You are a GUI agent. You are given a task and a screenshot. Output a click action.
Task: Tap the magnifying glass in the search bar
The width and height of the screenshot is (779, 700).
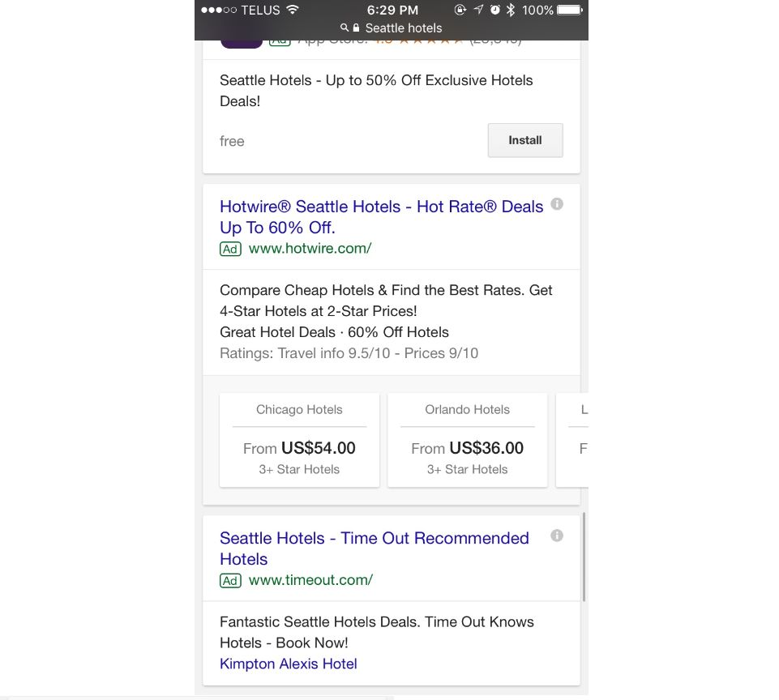344,28
